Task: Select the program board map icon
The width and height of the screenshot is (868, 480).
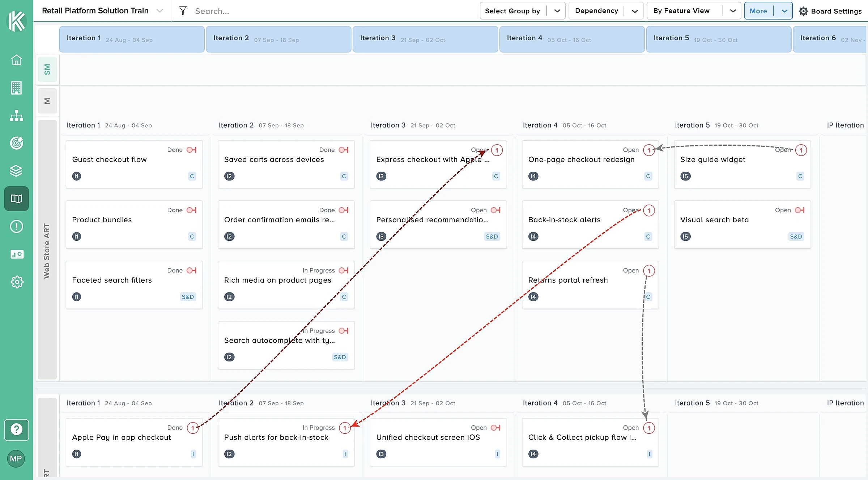Action: point(17,198)
